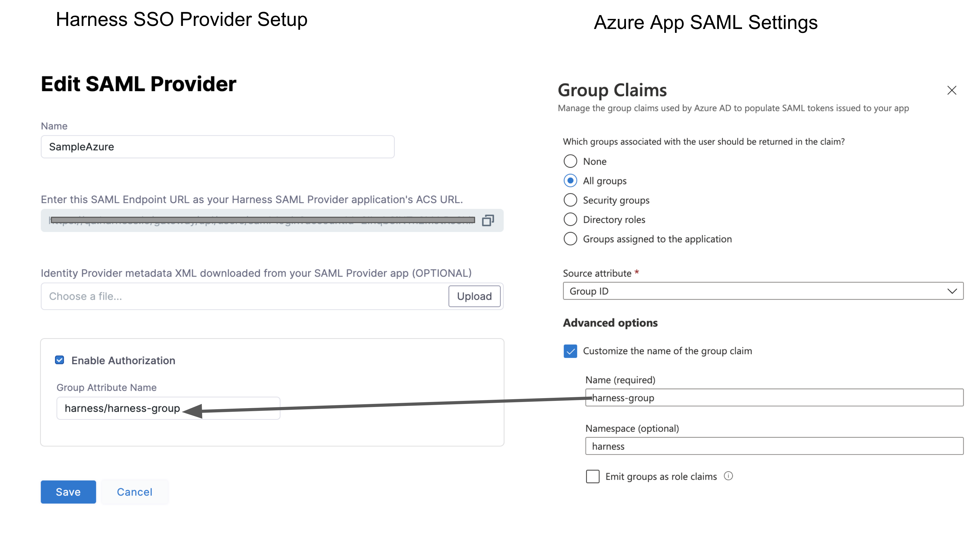Viewport: 980px width, 541px height.
Task: Copy the SAML Endpoint URL
Action: [x=488, y=220]
